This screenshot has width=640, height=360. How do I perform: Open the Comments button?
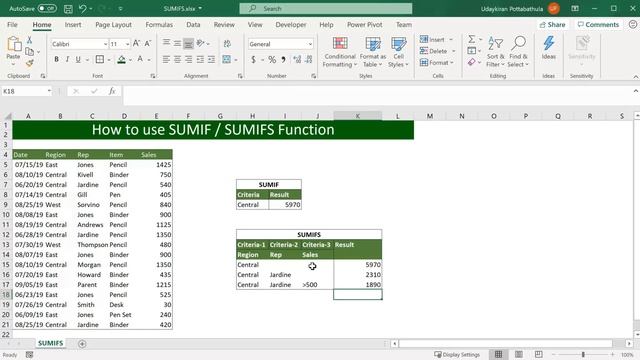[x=598, y=24]
